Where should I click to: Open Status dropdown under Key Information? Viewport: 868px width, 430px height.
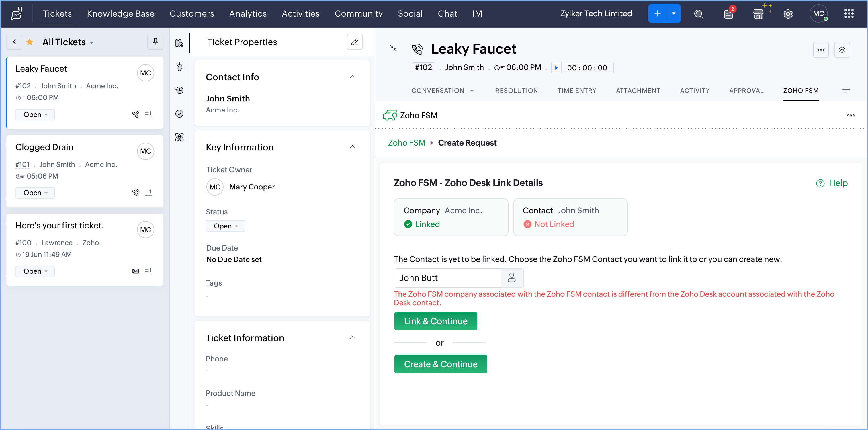pos(225,226)
